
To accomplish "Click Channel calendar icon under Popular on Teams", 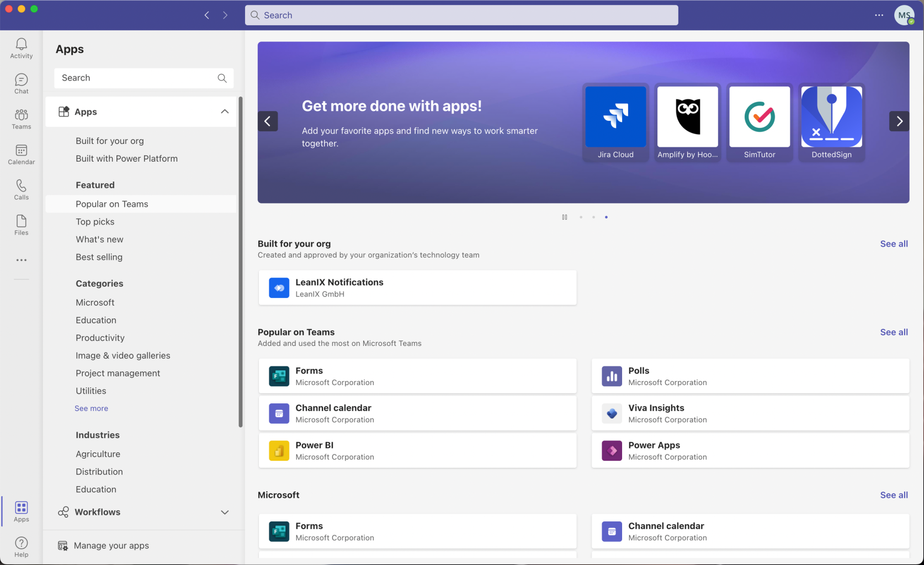I will click(x=279, y=413).
